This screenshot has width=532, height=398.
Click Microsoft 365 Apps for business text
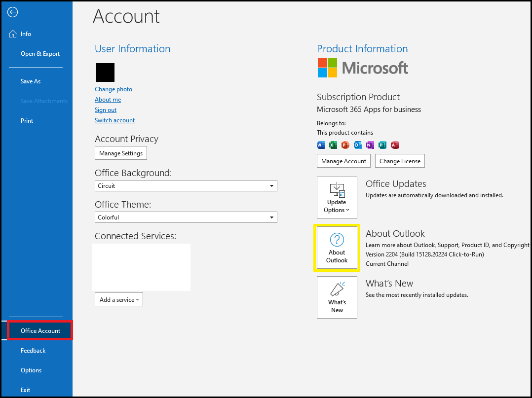[x=369, y=109]
